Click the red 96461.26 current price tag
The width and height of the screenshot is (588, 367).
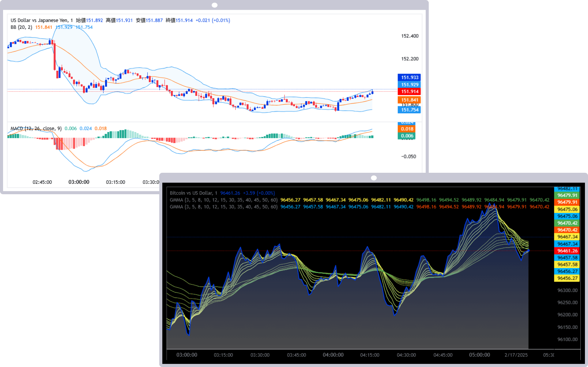(x=567, y=251)
